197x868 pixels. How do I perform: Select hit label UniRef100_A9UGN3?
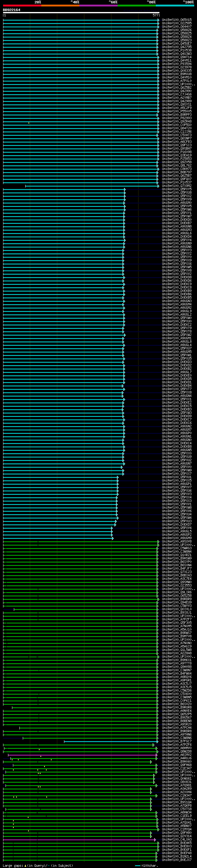[176, 301]
